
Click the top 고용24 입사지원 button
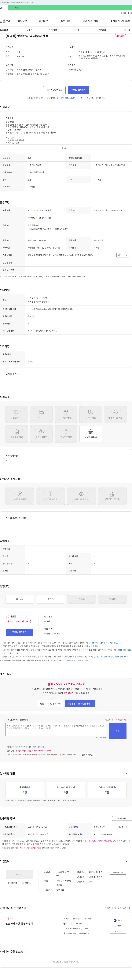[78, 90]
